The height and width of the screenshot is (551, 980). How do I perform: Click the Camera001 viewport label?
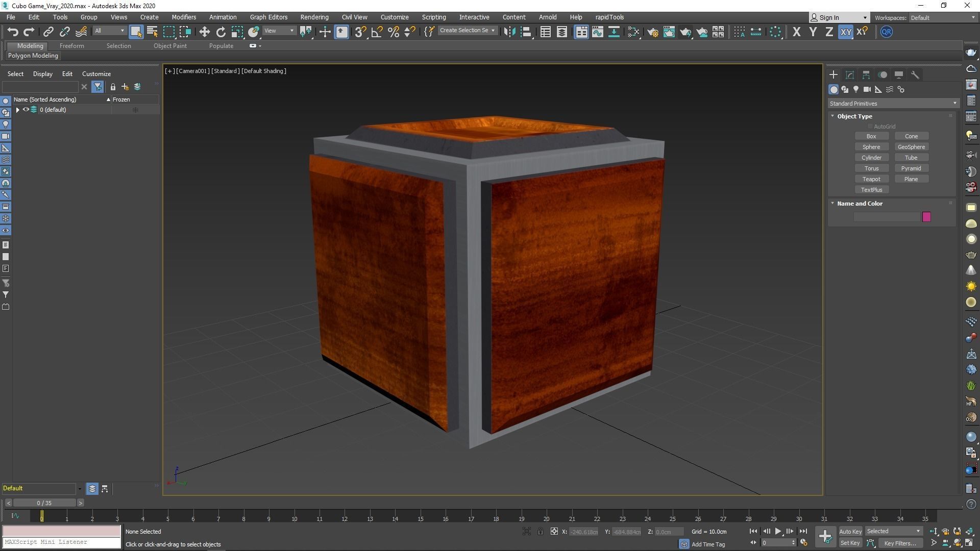[x=193, y=71]
